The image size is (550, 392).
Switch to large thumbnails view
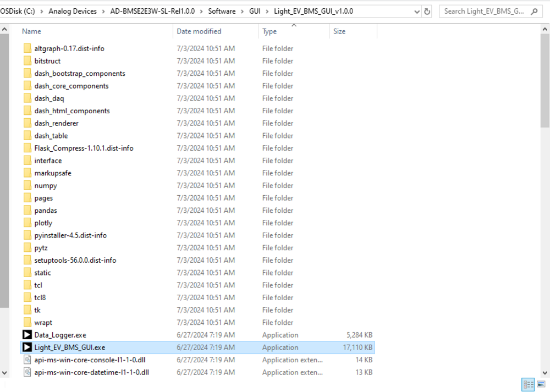[541, 384]
